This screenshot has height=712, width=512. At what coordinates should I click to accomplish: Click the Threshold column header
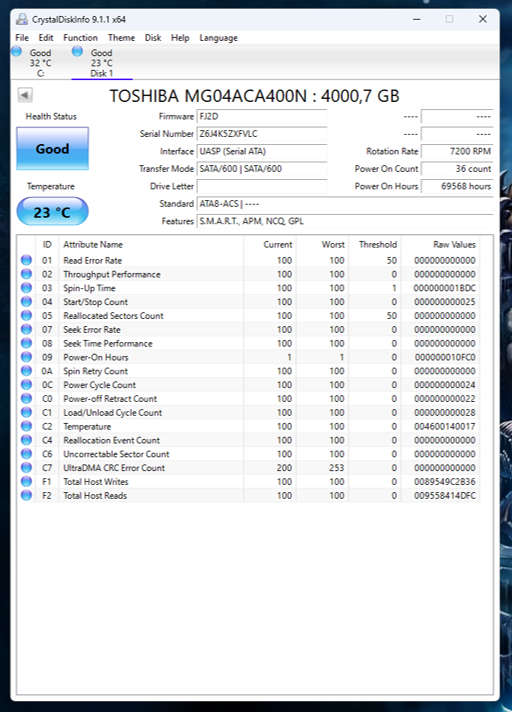pos(378,244)
